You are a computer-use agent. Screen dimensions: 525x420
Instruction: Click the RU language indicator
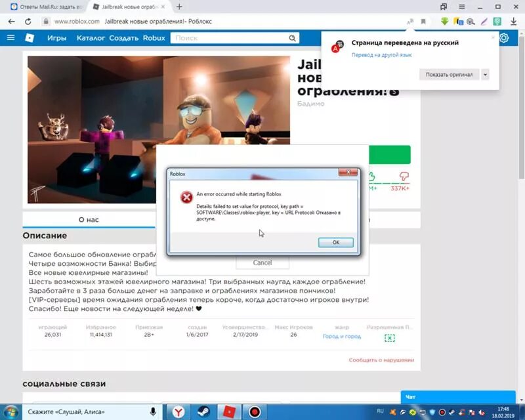click(x=380, y=411)
